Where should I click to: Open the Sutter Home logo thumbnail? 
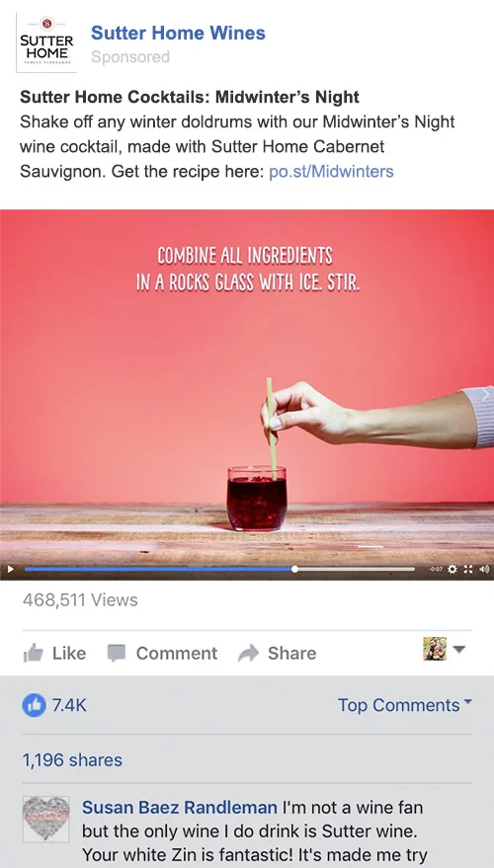(46, 42)
